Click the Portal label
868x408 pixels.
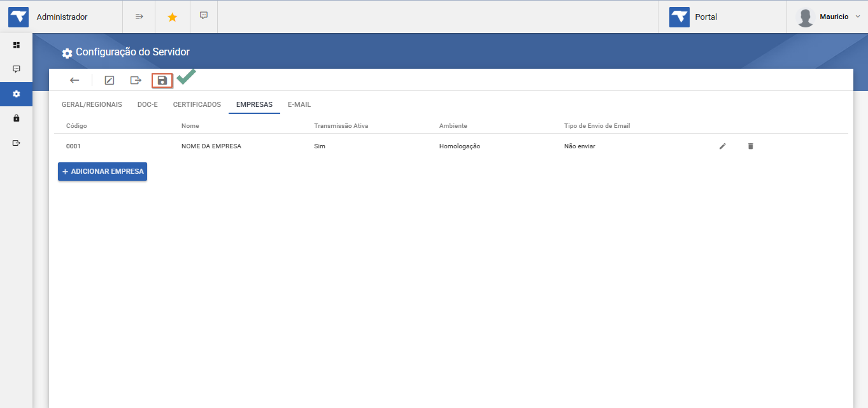pos(706,17)
